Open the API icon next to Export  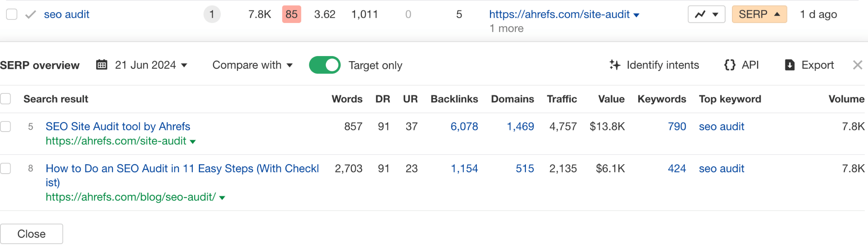tap(729, 65)
